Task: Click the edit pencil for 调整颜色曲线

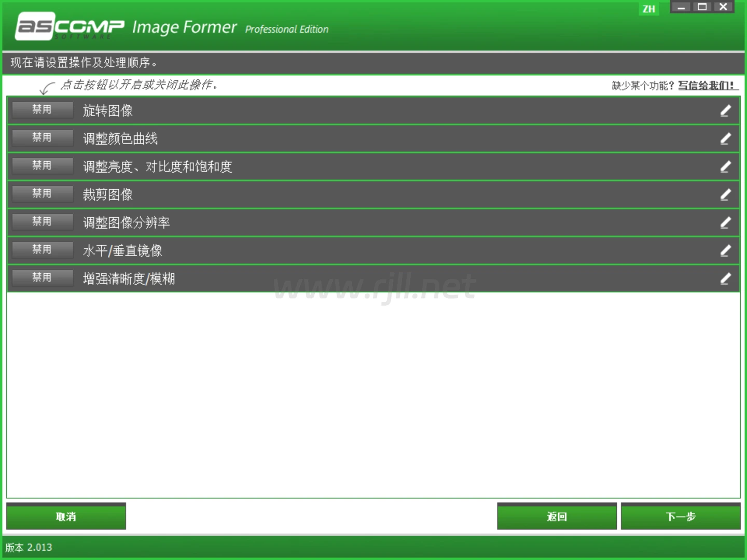Action: 725,138
